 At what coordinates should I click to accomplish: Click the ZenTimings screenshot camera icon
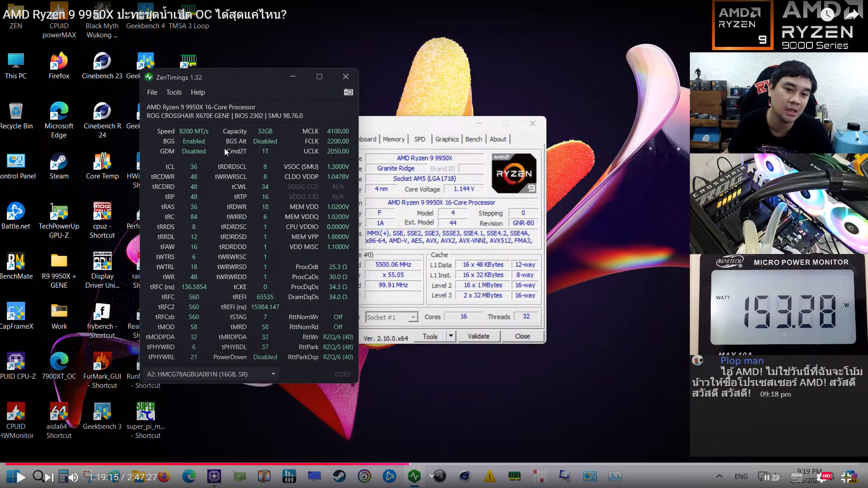(x=348, y=92)
